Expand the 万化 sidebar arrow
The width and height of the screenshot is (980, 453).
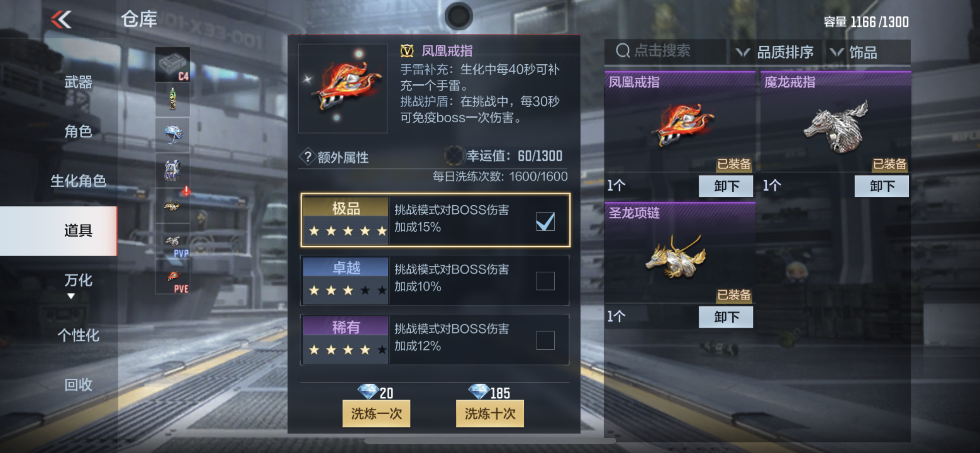pyautogui.click(x=71, y=296)
